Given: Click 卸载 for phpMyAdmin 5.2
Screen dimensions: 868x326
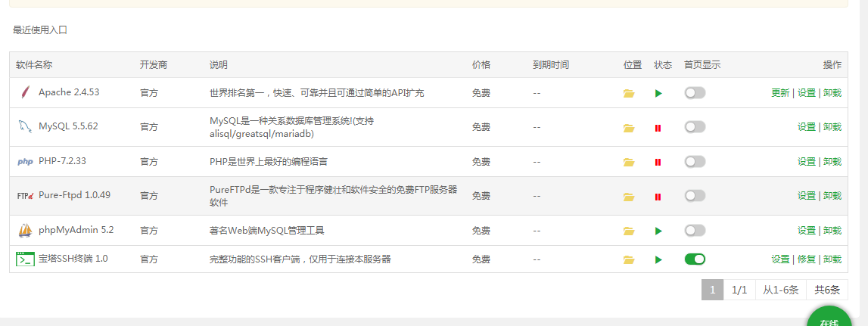Looking at the screenshot, I should click(832, 230).
